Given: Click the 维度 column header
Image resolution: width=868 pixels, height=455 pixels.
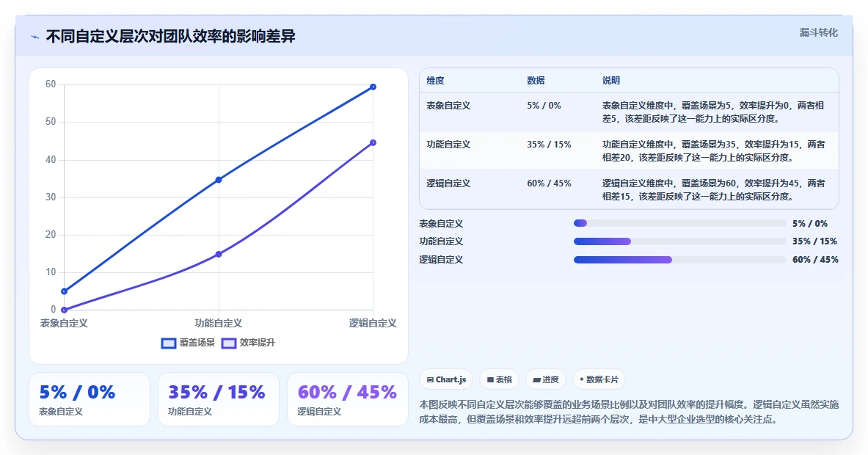Looking at the screenshot, I should [x=435, y=81].
